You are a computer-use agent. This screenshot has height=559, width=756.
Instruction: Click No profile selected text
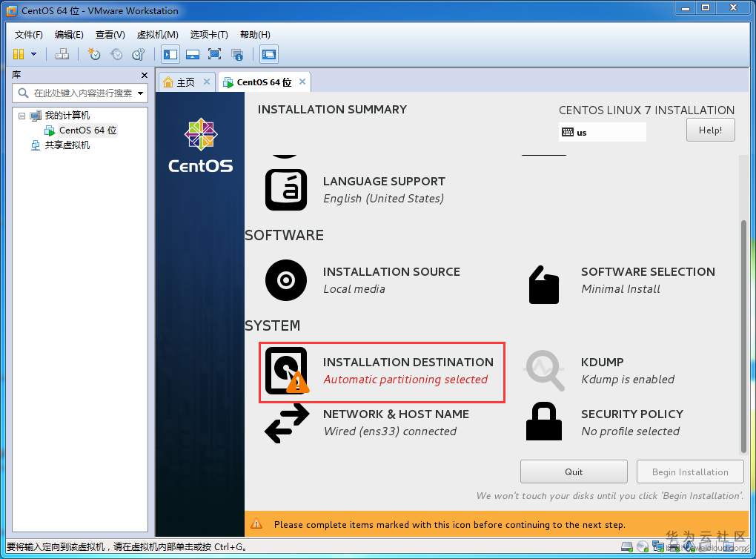(x=630, y=431)
